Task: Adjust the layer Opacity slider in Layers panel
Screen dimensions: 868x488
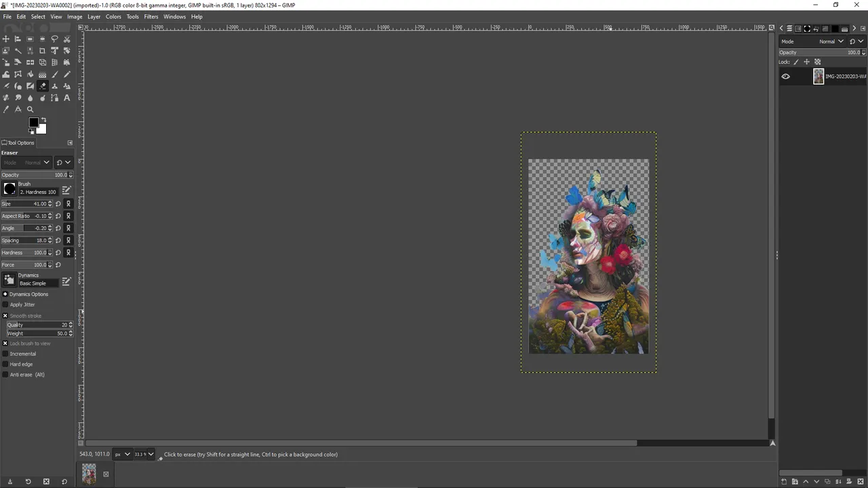Action: tap(819, 52)
